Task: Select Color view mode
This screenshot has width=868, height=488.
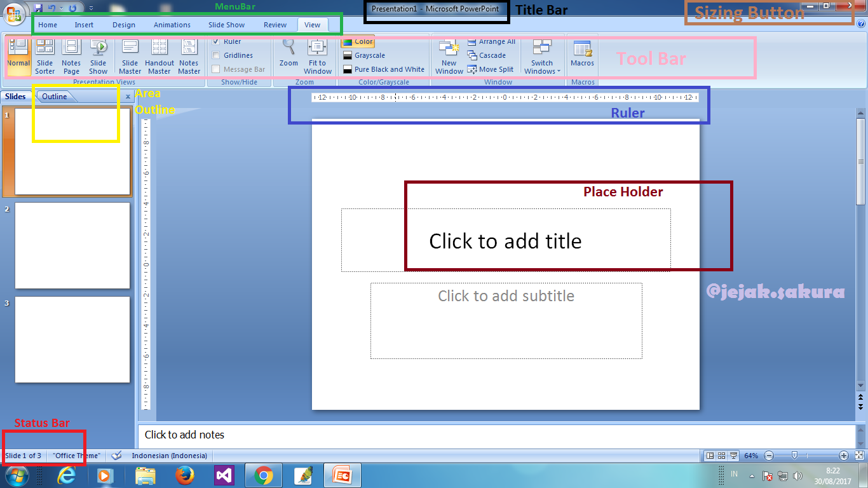Action: (x=358, y=41)
